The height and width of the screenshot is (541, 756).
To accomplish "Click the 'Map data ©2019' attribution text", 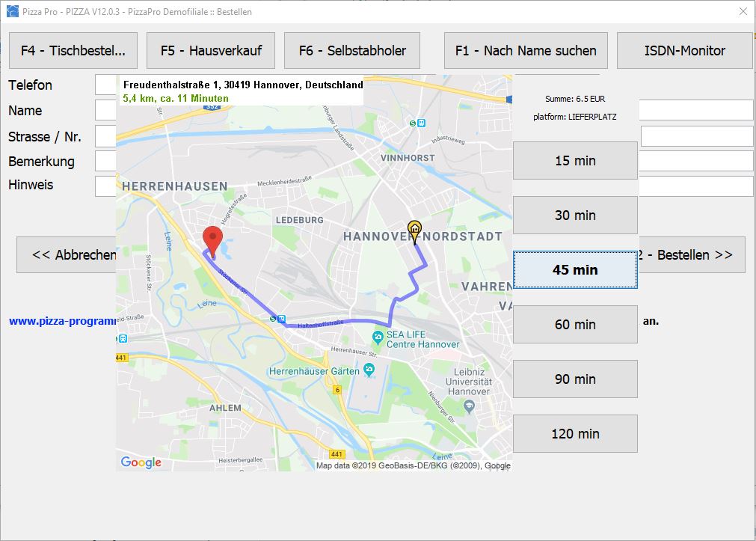I will (414, 465).
